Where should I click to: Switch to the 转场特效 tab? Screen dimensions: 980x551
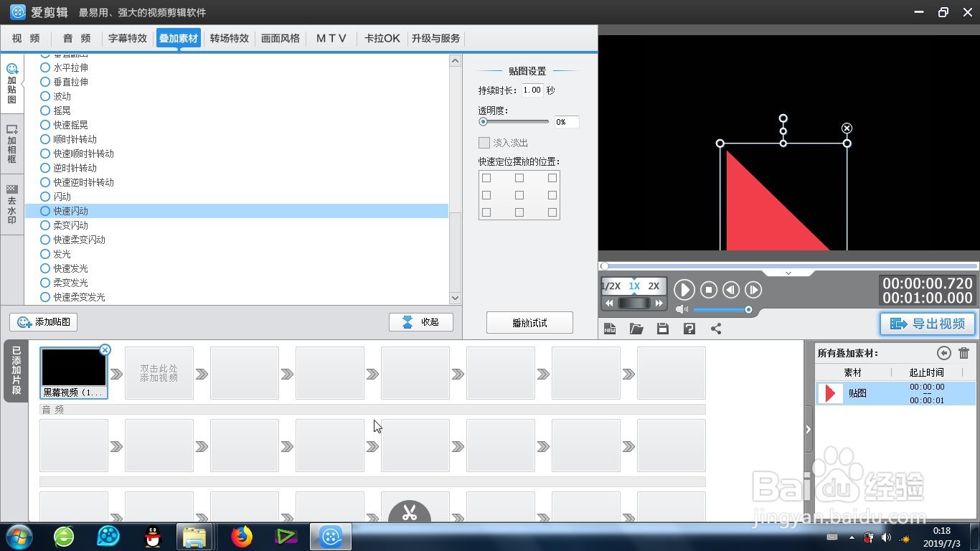click(229, 38)
